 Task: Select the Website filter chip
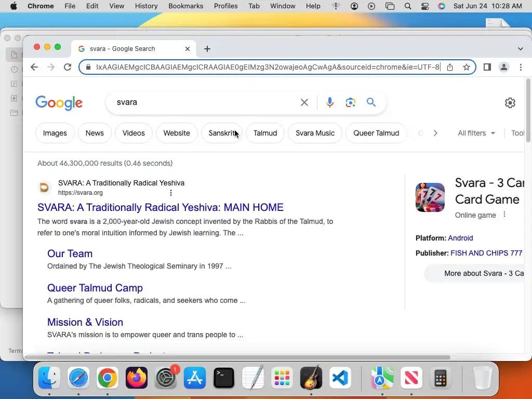coord(177,133)
